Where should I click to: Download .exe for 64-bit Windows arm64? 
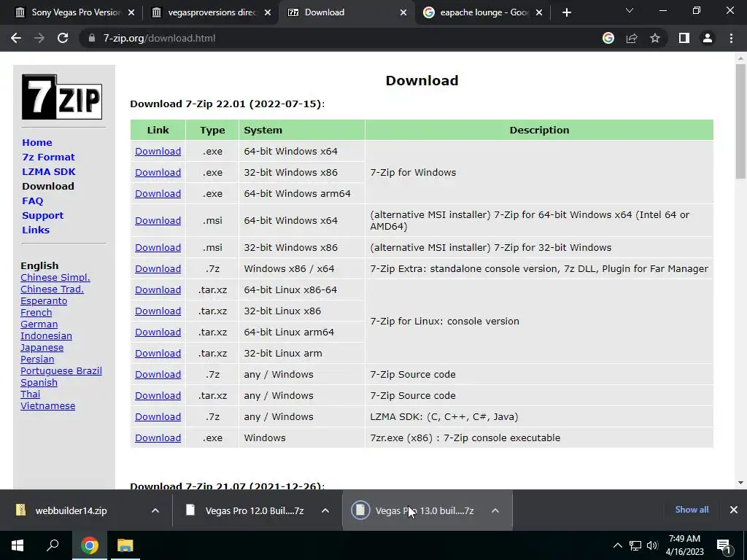tap(158, 194)
